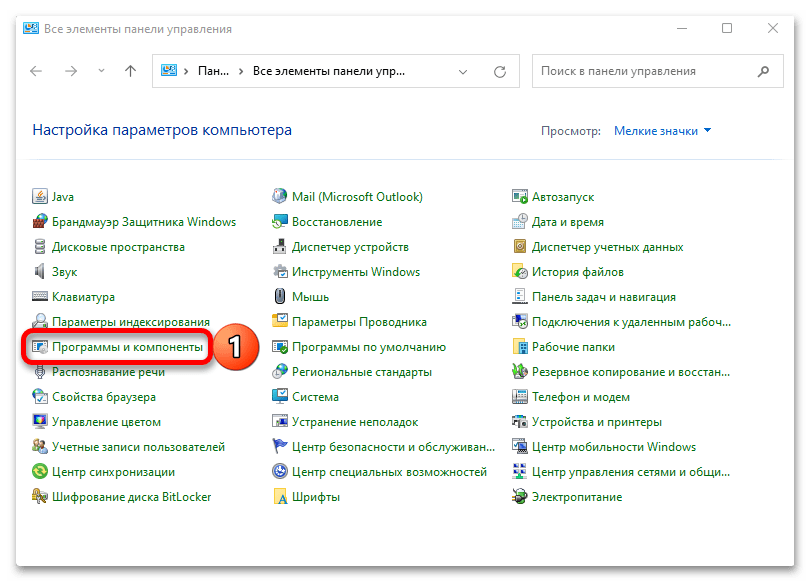
Task: Open the Восстановление icon
Action: point(279,222)
